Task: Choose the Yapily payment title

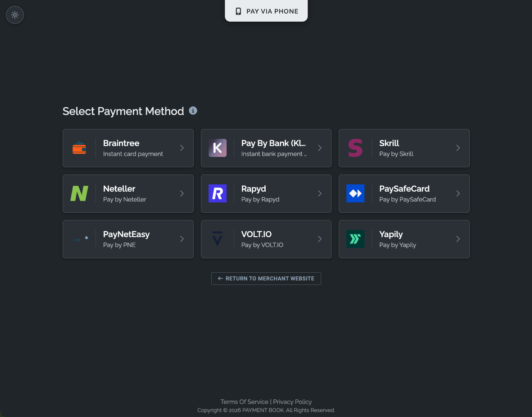Action: [x=391, y=234]
